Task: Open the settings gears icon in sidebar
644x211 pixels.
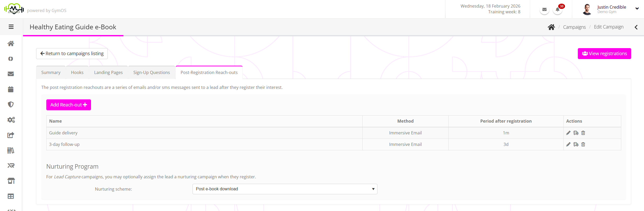Action: [11, 120]
